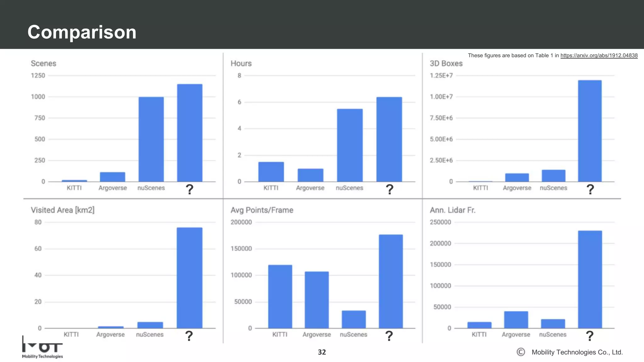Image resolution: width=644 pixels, height=362 pixels.
Task: Click the arxiv.org/abs/1912.04838 link
Action: click(599, 56)
